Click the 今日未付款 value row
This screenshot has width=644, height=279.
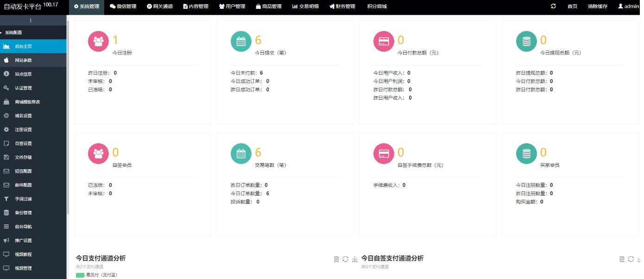click(247, 73)
